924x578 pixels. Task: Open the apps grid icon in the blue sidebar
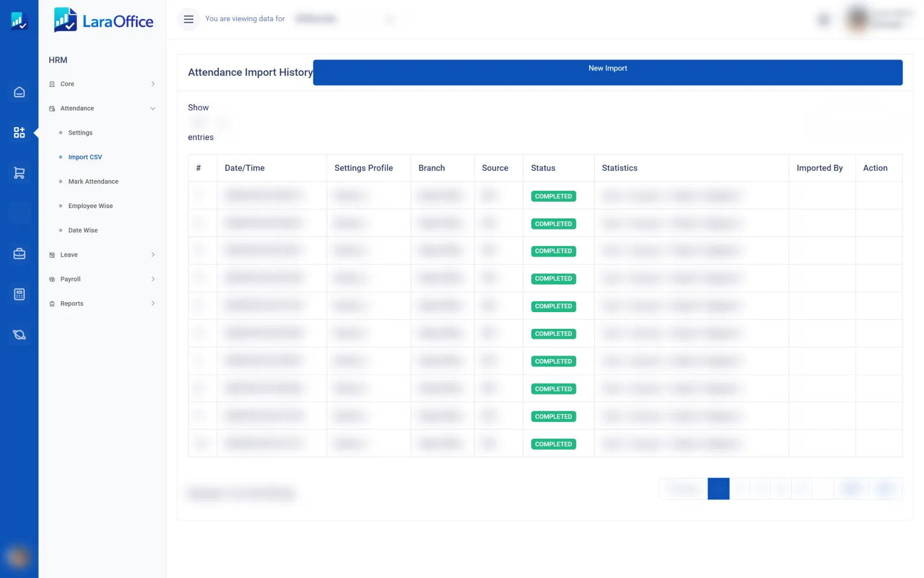click(x=19, y=132)
